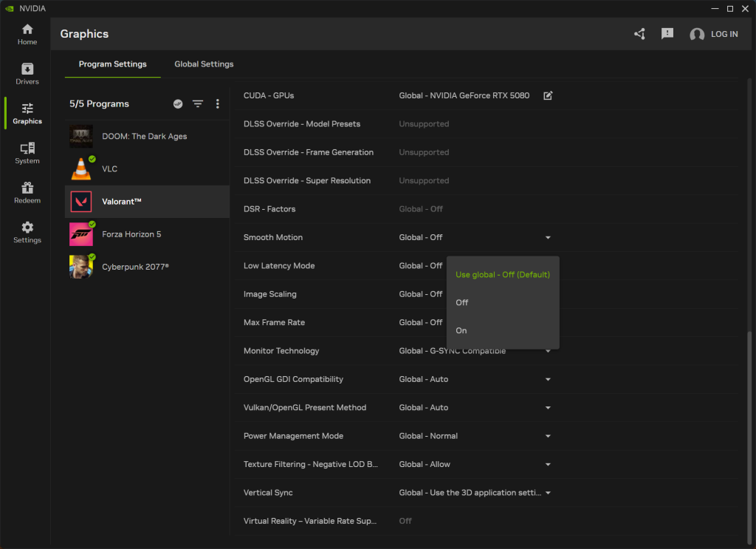Click the Low Latency Mode Global - Off value
The height and width of the screenshot is (549, 756).
[420, 266]
